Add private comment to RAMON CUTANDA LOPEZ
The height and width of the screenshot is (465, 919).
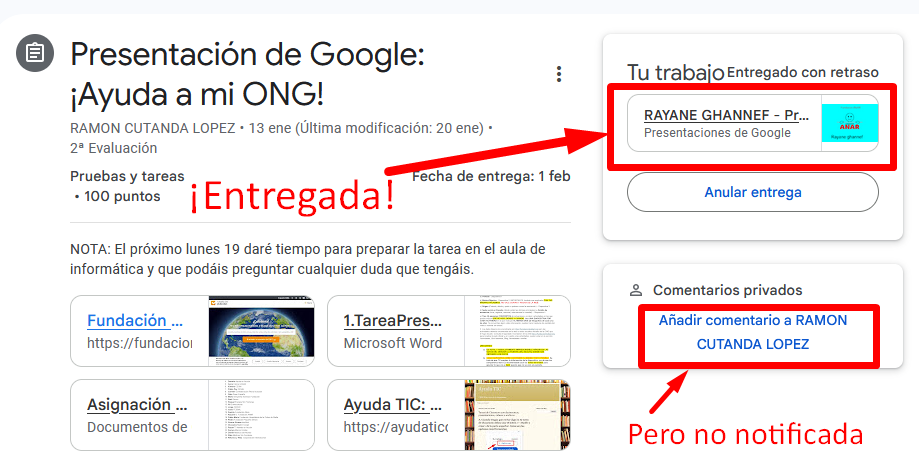[753, 332]
